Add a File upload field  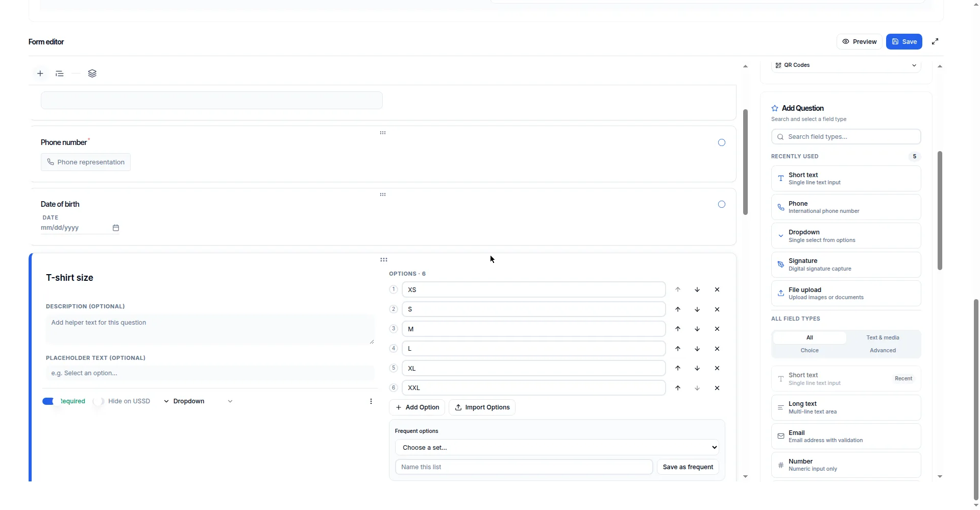(x=846, y=294)
